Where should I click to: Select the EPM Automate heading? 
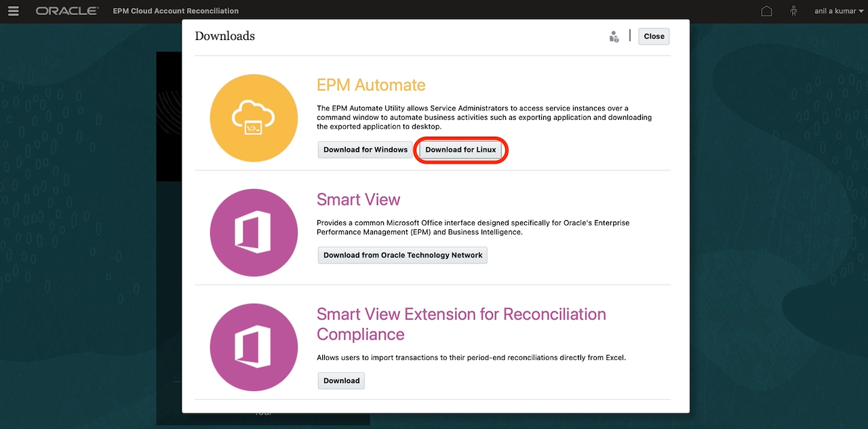[371, 85]
